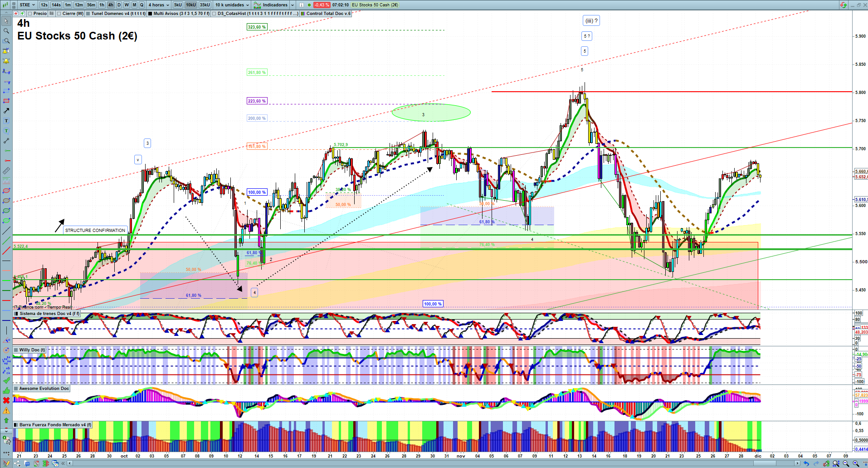Click the pencil drawing icon at bottom-left corner
The image size is (868, 468).
click(6, 463)
